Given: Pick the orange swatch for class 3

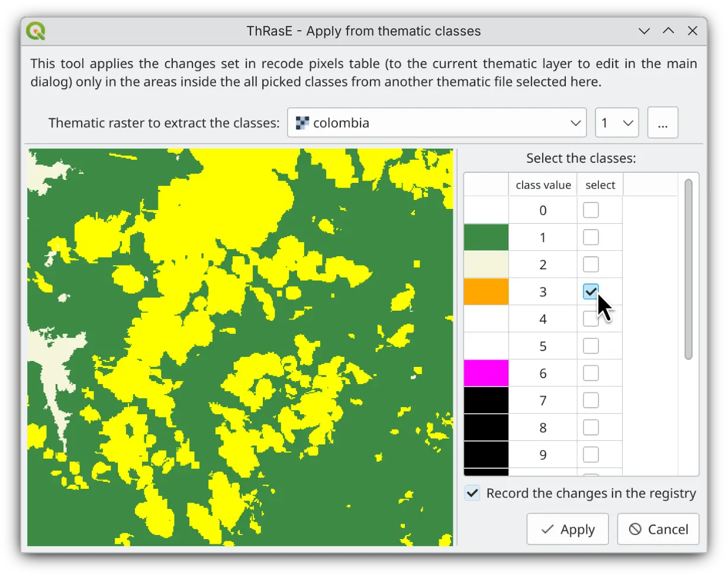Looking at the screenshot, I should pos(486,292).
